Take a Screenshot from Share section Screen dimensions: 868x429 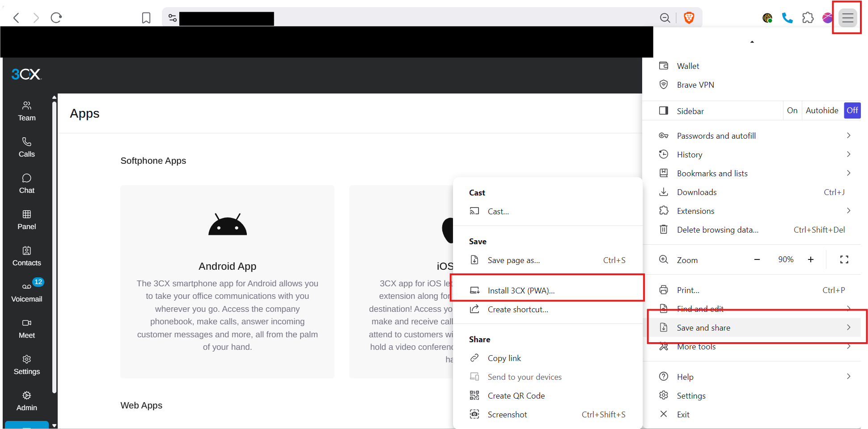pos(548,415)
